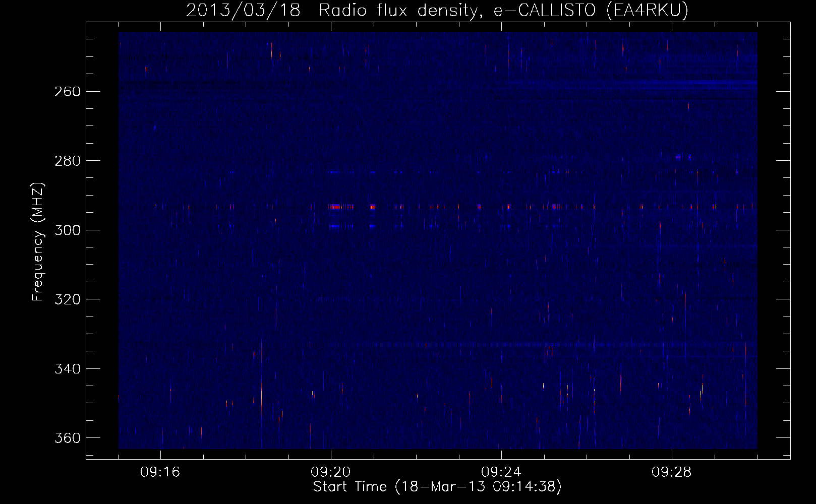Click the 09:24 time tick label
Viewport: 816px width, 504px height.
[x=501, y=472]
